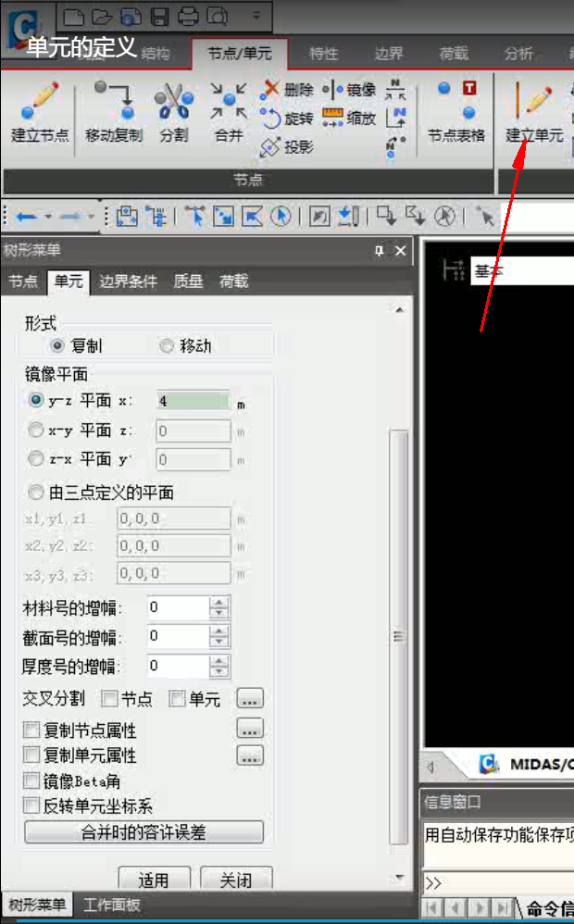This screenshot has width=574, height=924.
Task: Select 由三点定义的平面 radio option
Action: point(36,492)
